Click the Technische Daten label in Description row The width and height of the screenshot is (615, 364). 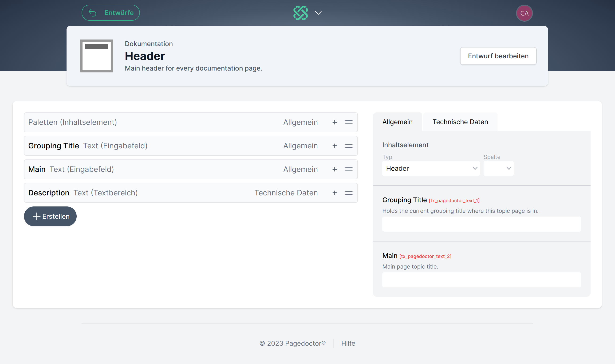point(286,193)
